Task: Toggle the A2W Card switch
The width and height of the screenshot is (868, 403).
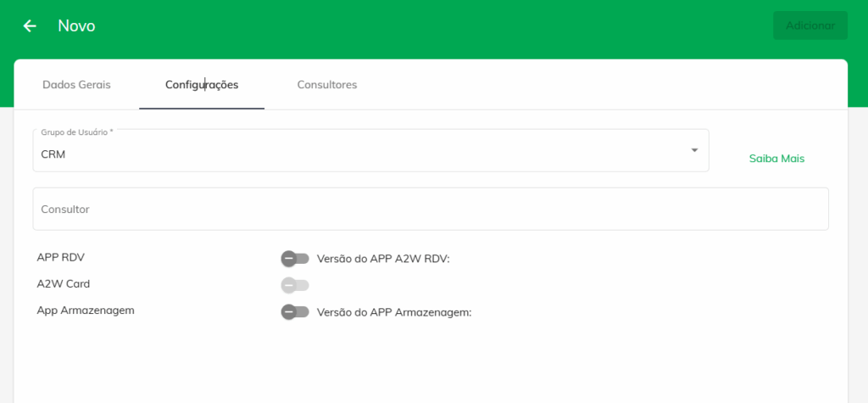Action: pos(295,285)
